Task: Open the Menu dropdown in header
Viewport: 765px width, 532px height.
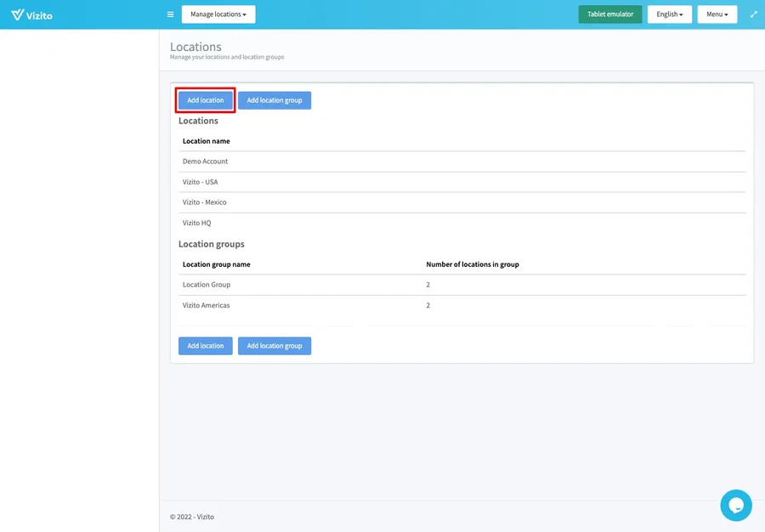Action: [717, 14]
